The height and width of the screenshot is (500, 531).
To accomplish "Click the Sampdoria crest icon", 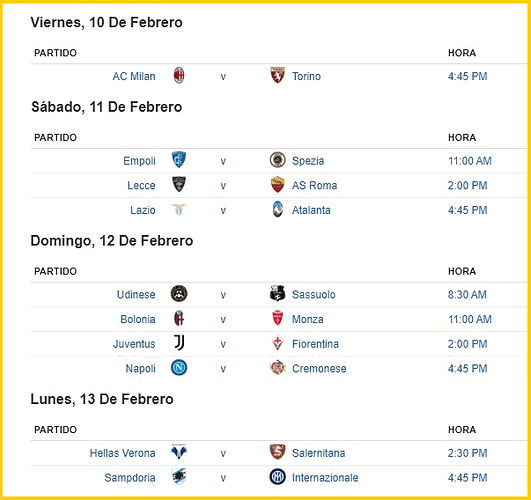I will tap(179, 477).
